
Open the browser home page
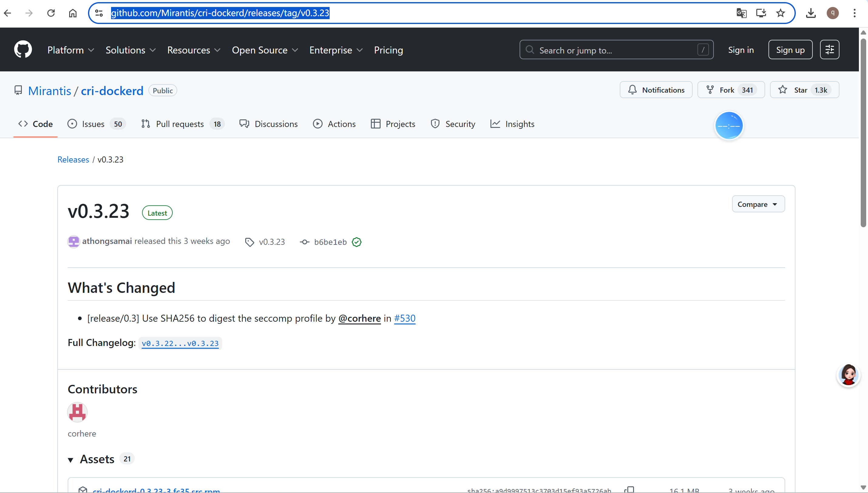[x=73, y=13]
